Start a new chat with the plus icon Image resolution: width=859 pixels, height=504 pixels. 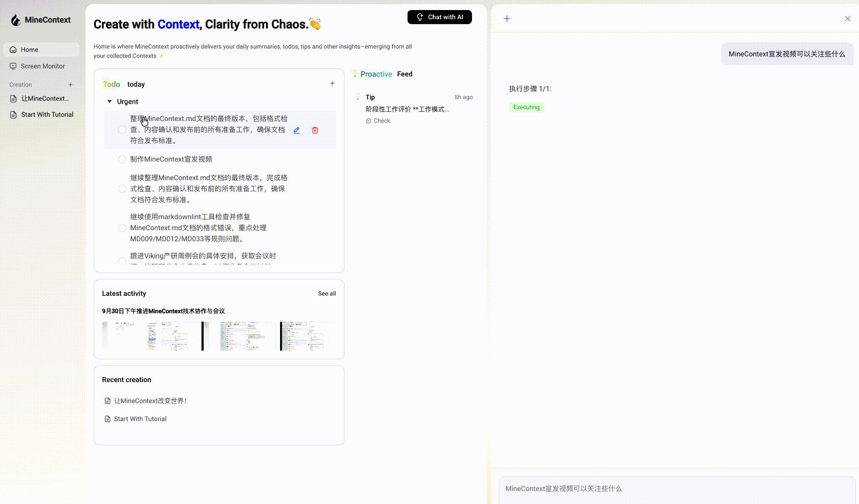pos(507,18)
